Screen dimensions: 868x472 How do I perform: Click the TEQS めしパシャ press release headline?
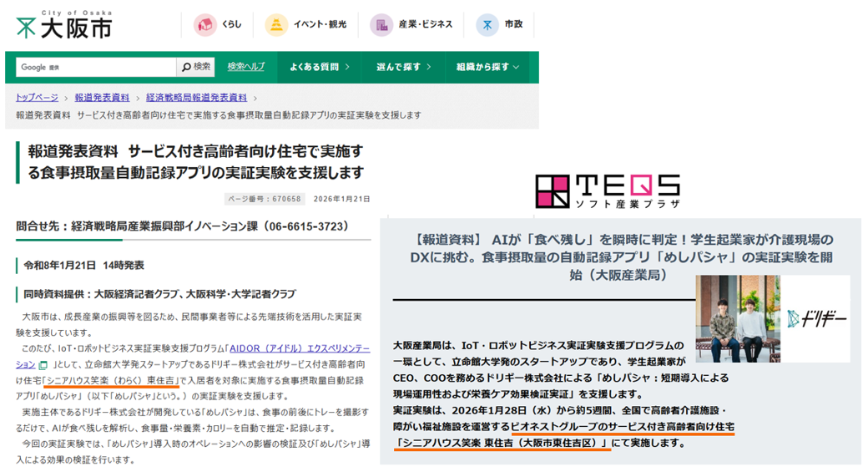tap(621, 256)
